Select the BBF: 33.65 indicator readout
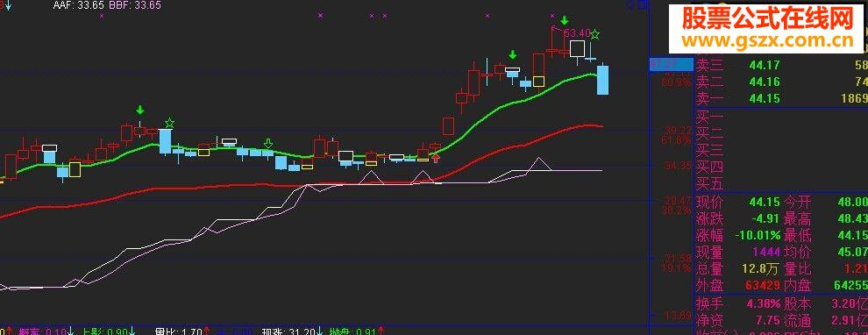 136,5
